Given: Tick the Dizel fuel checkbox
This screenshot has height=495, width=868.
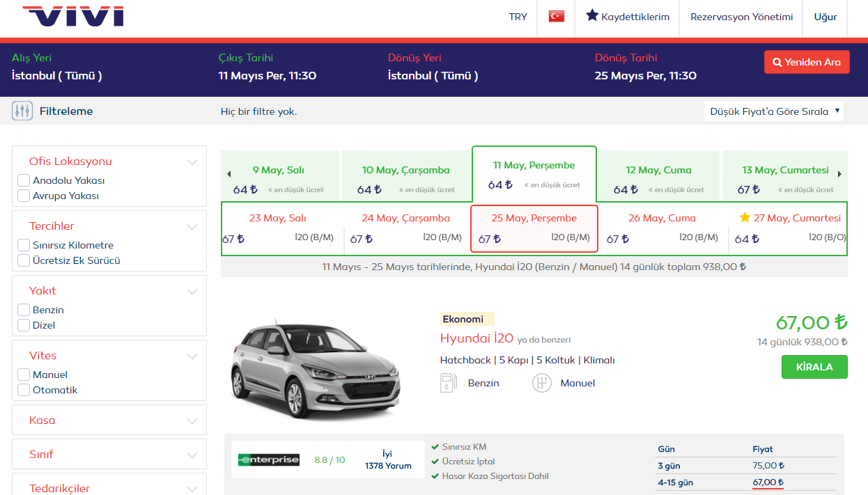Looking at the screenshot, I should pyautogui.click(x=24, y=325).
